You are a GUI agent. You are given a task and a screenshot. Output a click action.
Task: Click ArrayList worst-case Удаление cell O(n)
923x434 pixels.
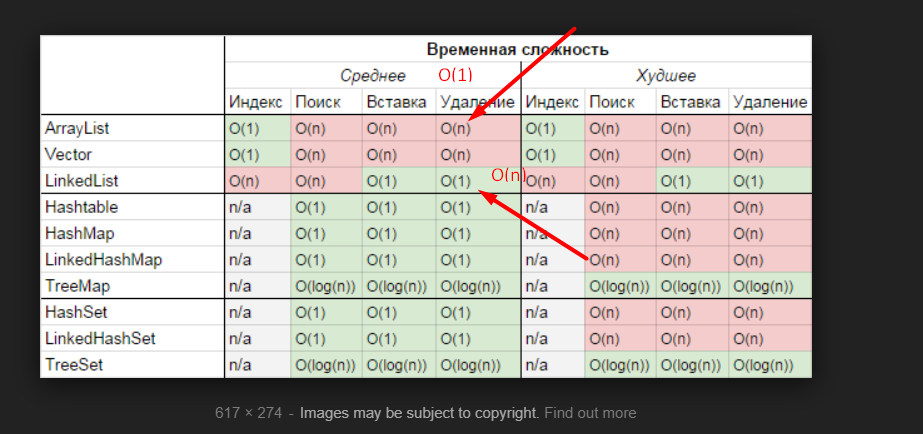771,128
